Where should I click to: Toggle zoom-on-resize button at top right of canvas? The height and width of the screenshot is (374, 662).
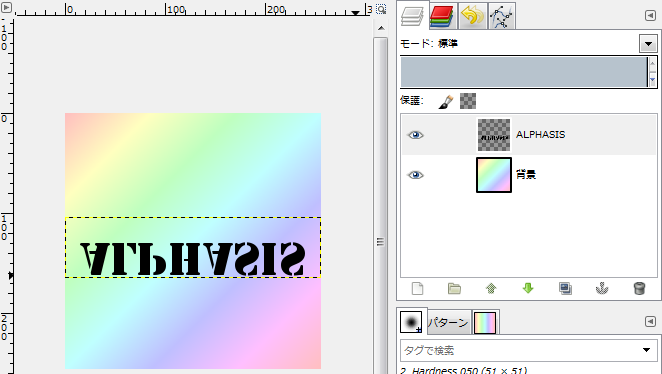coord(381,9)
